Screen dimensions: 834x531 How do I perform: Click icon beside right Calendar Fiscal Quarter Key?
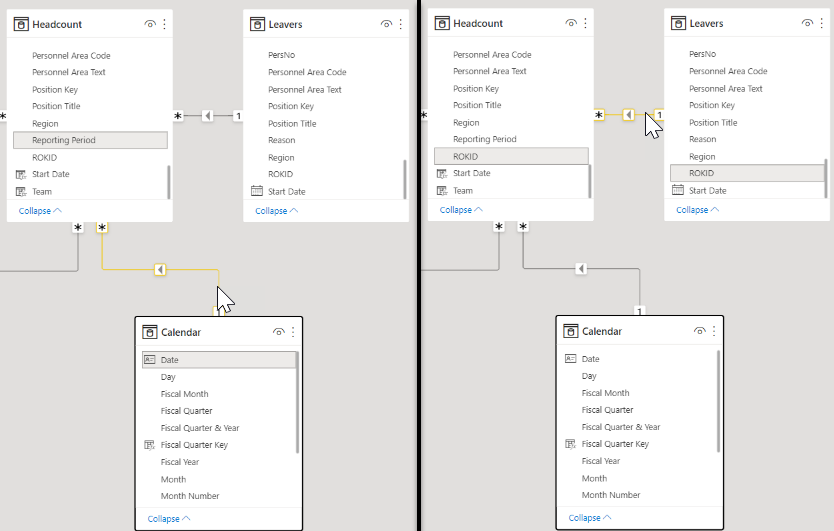[571, 444]
